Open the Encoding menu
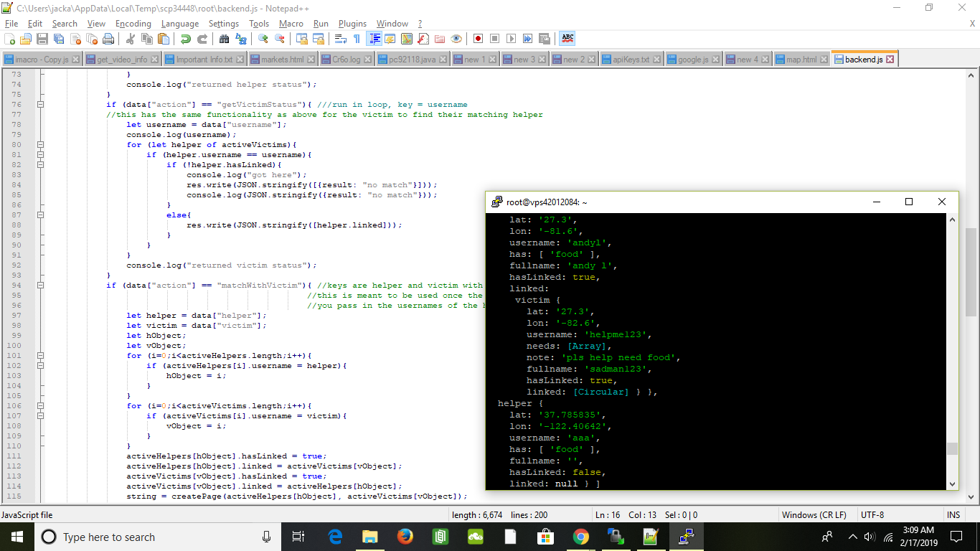980x551 pixels. click(133, 24)
